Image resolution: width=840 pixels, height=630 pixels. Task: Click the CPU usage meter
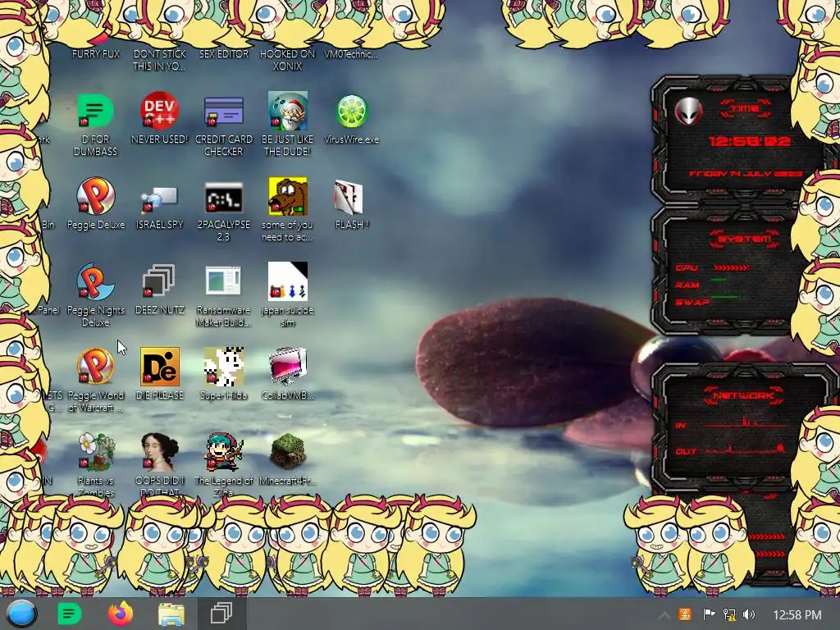pyautogui.click(x=731, y=267)
